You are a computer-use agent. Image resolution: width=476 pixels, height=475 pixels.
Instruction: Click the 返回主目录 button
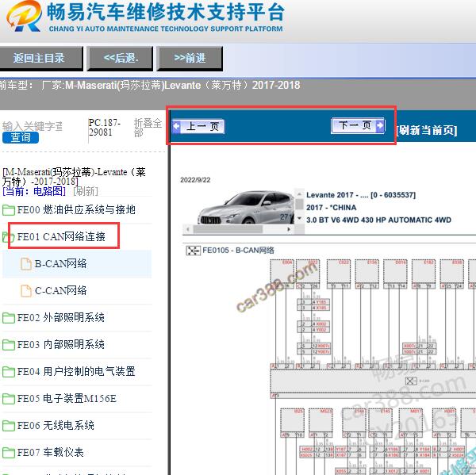point(41,58)
